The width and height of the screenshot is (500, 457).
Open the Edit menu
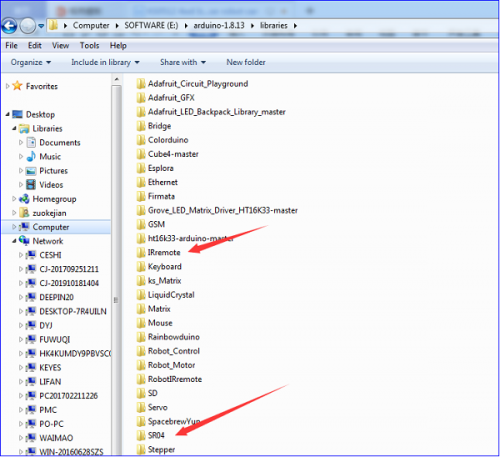coord(35,45)
